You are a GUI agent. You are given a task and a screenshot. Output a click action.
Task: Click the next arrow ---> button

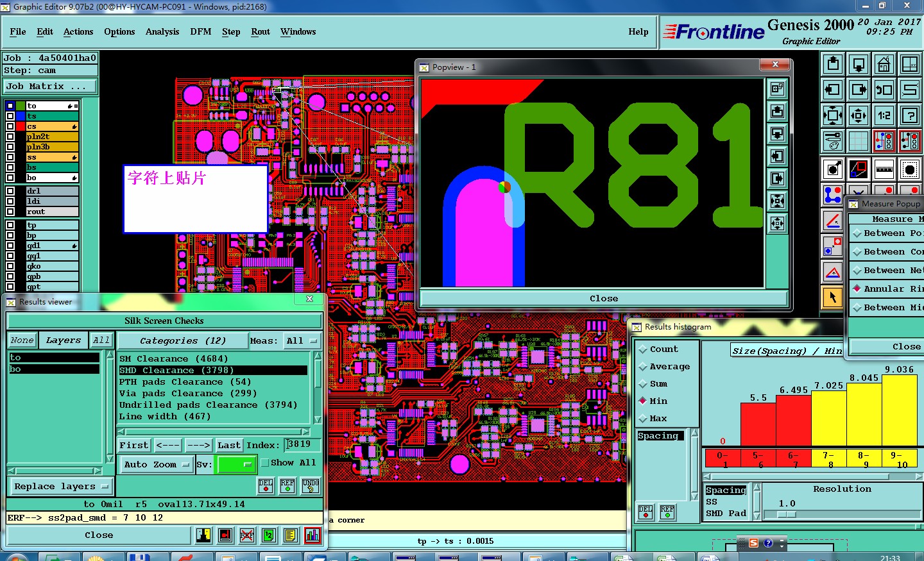198,445
